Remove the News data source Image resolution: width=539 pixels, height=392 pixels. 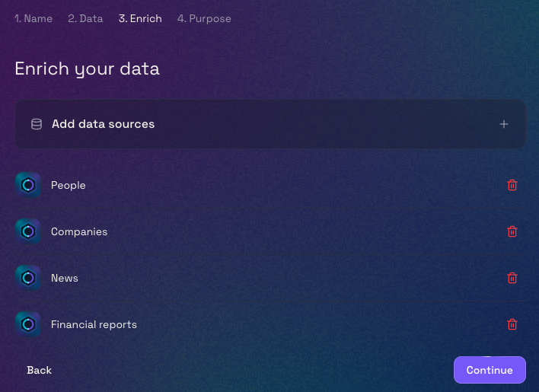(x=512, y=278)
